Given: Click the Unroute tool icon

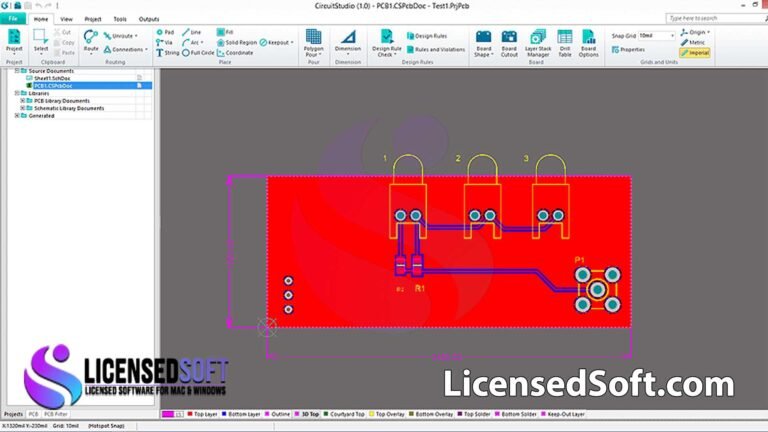Looking at the screenshot, I should pos(107,36).
